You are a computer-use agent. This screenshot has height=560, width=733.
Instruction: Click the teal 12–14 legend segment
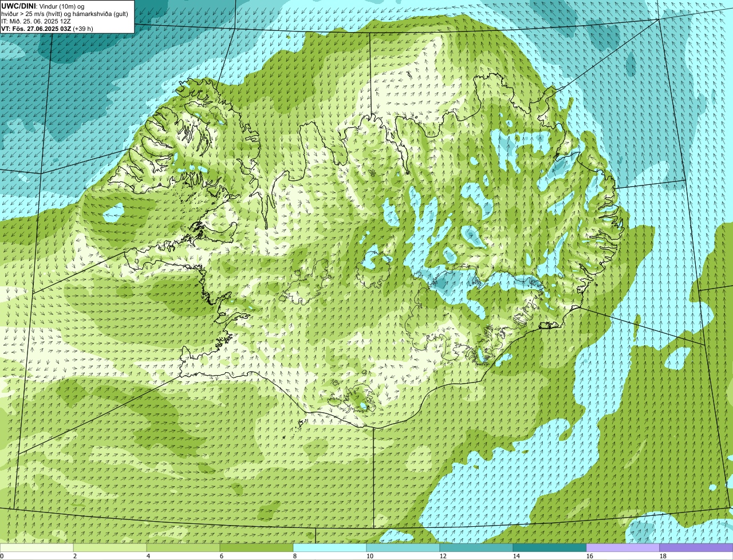click(476, 547)
